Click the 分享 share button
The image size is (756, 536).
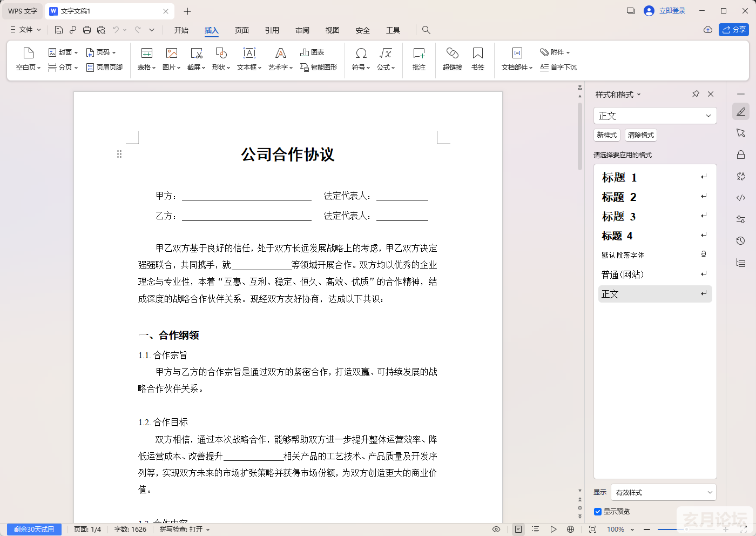(734, 30)
